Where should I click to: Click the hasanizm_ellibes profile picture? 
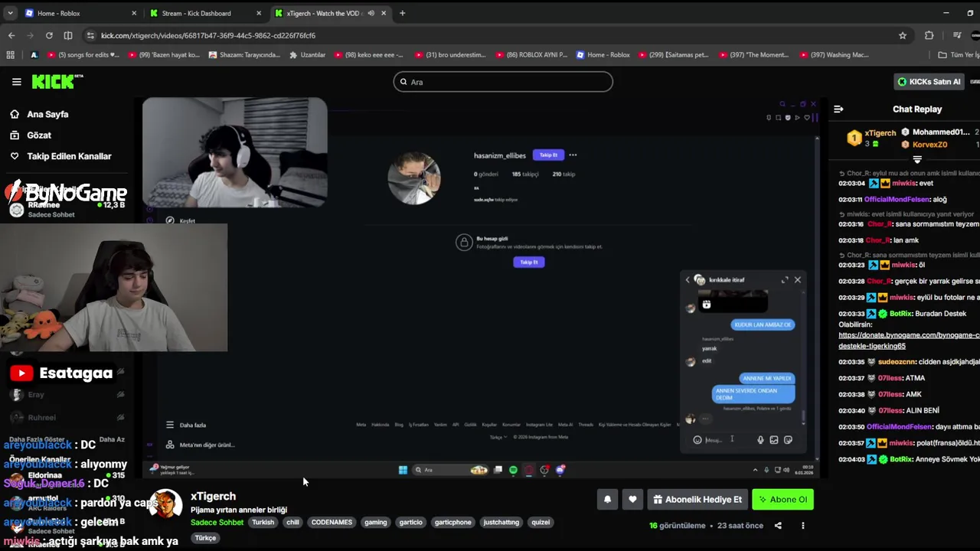click(x=414, y=178)
